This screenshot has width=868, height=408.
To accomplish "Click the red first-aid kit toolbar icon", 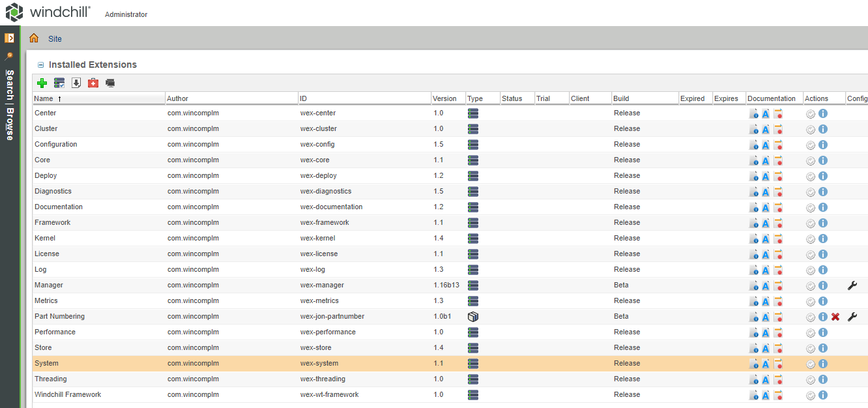I will click(93, 83).
